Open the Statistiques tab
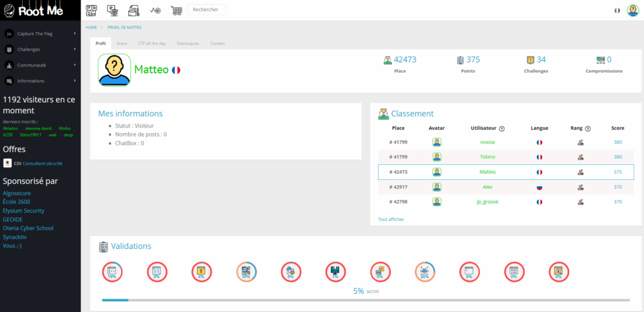Screen dimensions: 644x312 pos(187,43)
